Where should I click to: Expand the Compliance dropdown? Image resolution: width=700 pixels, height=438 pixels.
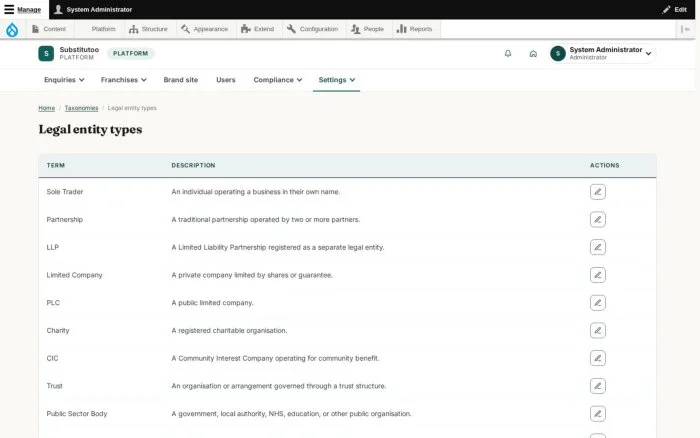[x=278, y=80]
